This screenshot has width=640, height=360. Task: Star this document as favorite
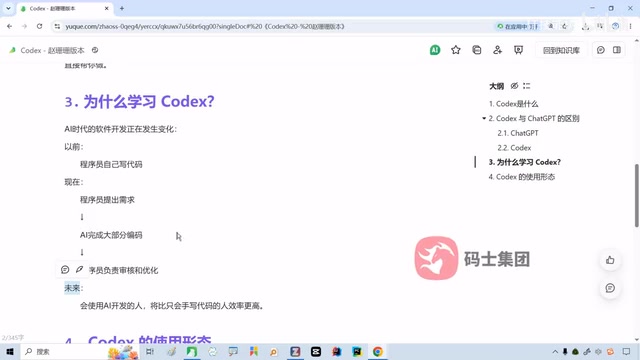point(456,50)
